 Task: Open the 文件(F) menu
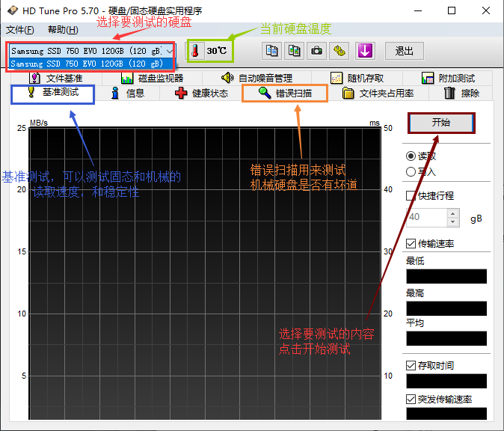tap(20, 30)
